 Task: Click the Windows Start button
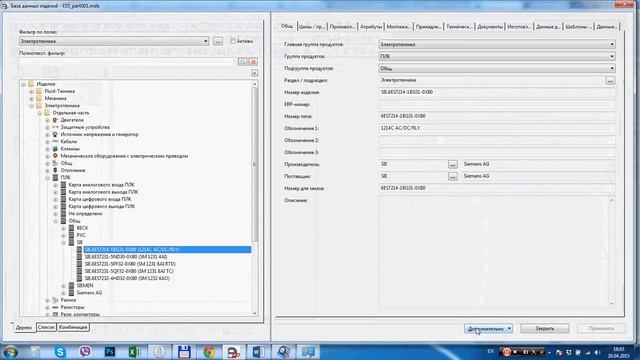10,352
